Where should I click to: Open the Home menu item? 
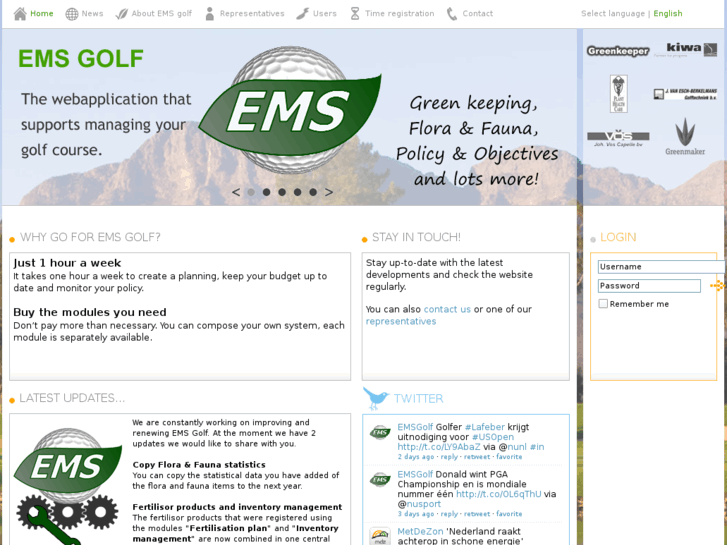pos(42,13)
